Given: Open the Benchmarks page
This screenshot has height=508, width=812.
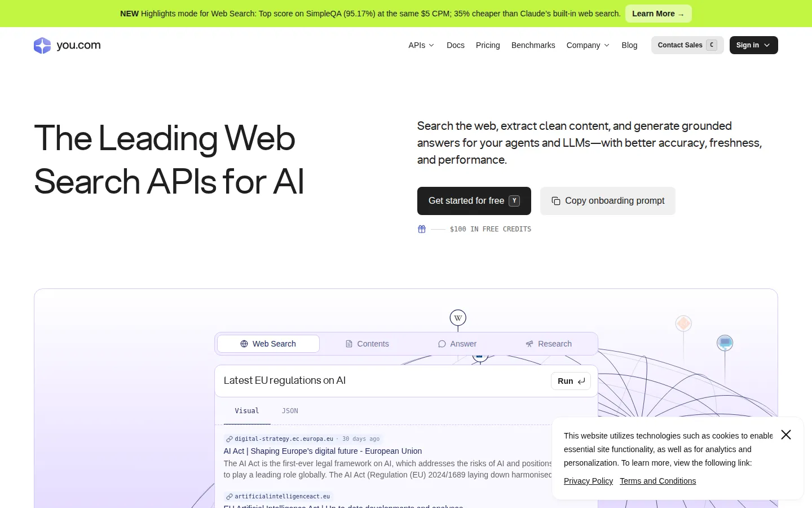Looking at the screenshot, I should [x=533, y=45].
